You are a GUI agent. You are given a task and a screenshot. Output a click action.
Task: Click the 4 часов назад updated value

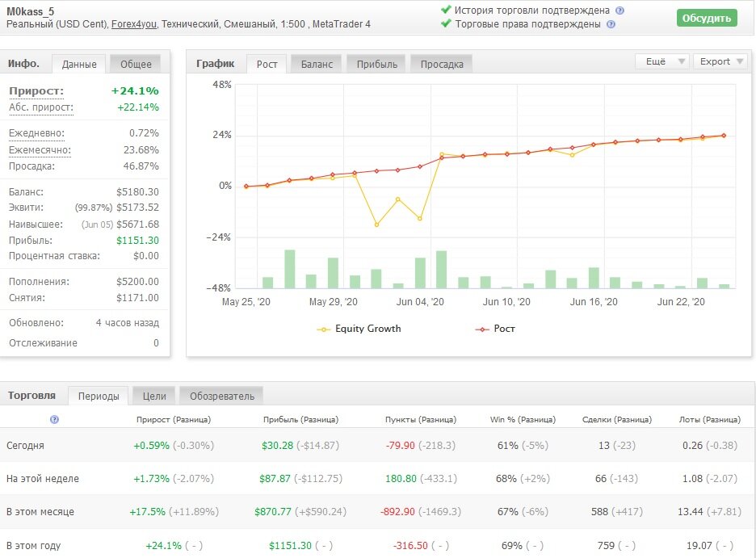[128, 323]
